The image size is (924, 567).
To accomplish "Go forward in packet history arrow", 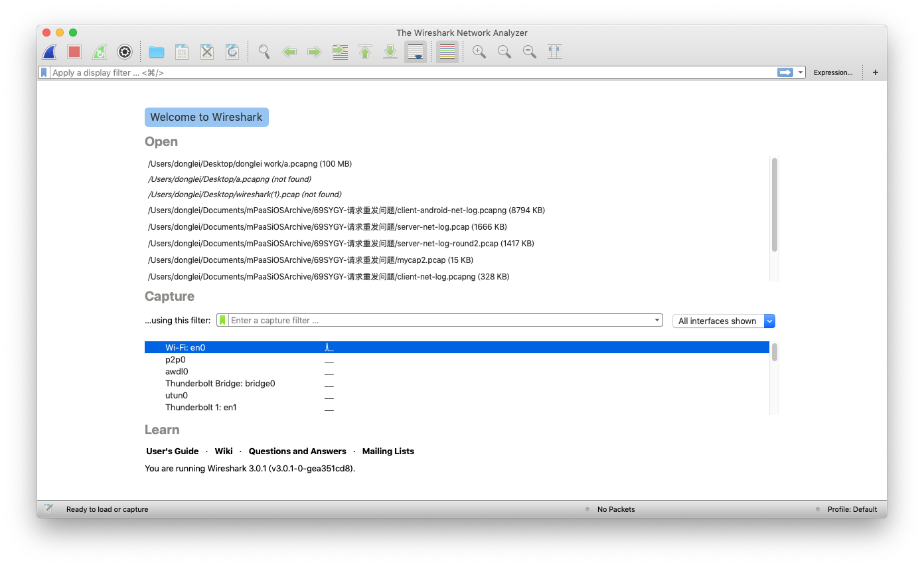I will 315,52.
